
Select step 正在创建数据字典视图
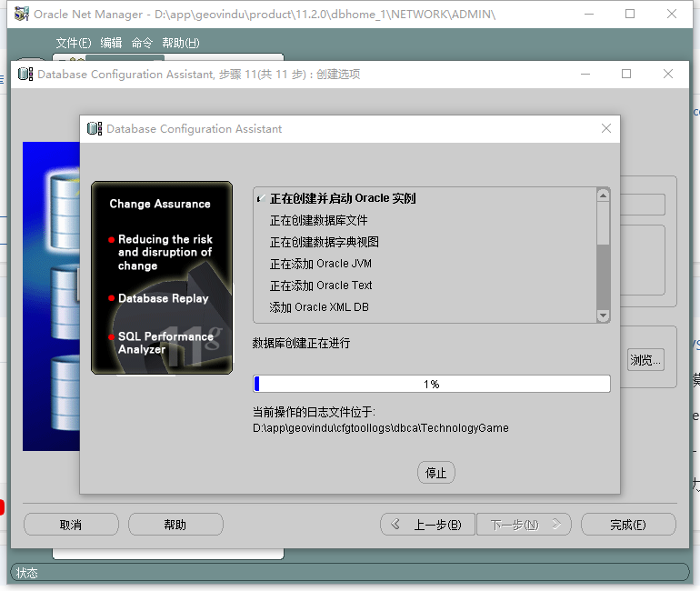(325, 242)
